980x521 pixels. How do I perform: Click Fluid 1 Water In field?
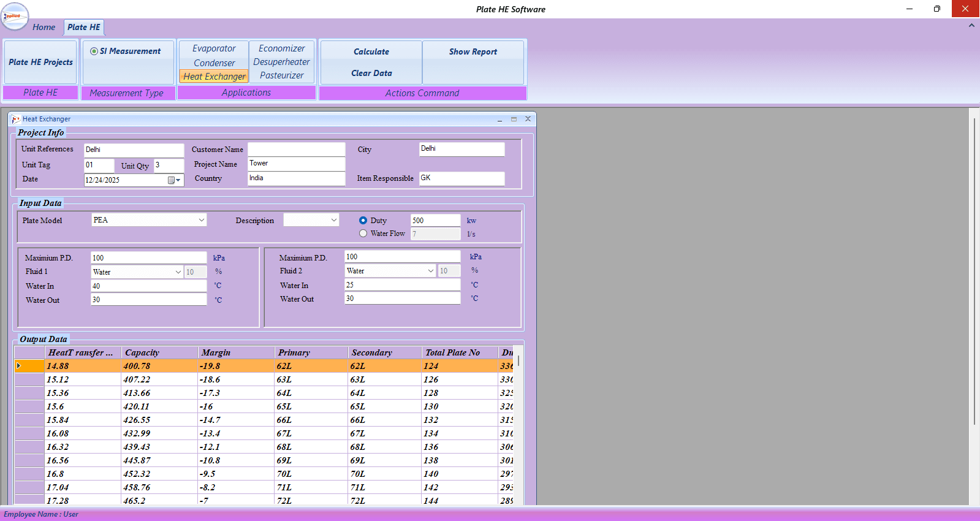pyautogui.click(x=149, y=286)
